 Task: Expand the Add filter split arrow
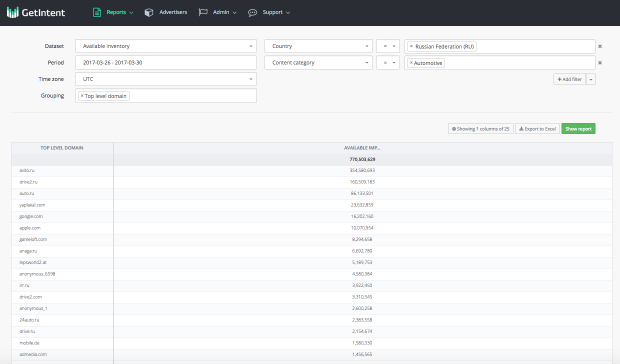point(591,79)
